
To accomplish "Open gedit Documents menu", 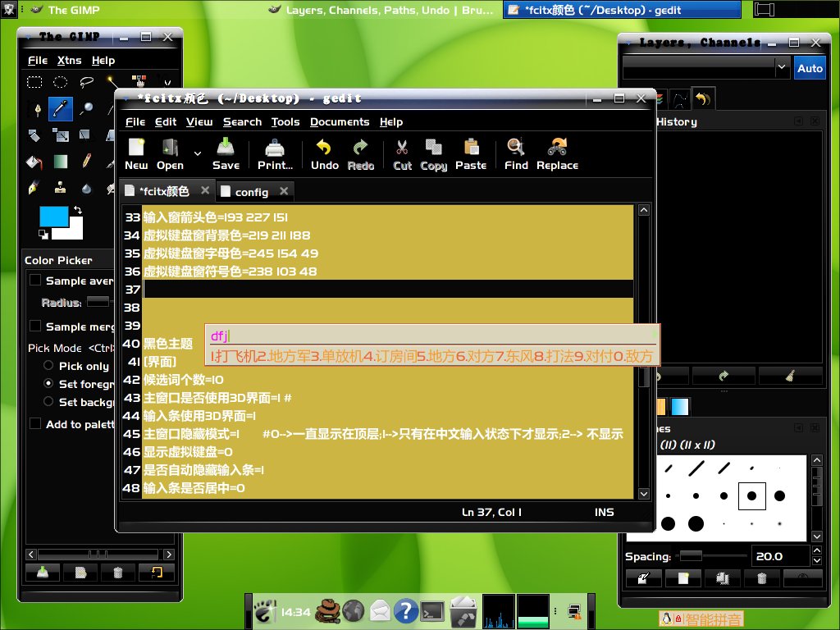I will click(x=340, y=121).
